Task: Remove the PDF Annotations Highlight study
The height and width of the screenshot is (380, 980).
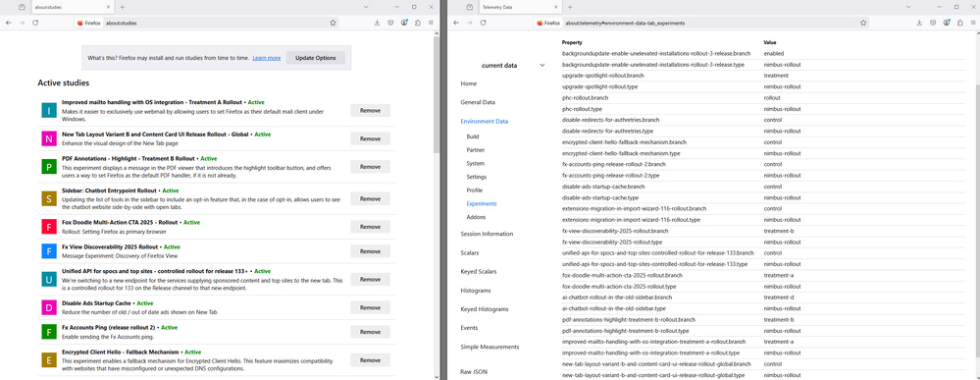Action: pyautogui.click(x=370, y=167)
